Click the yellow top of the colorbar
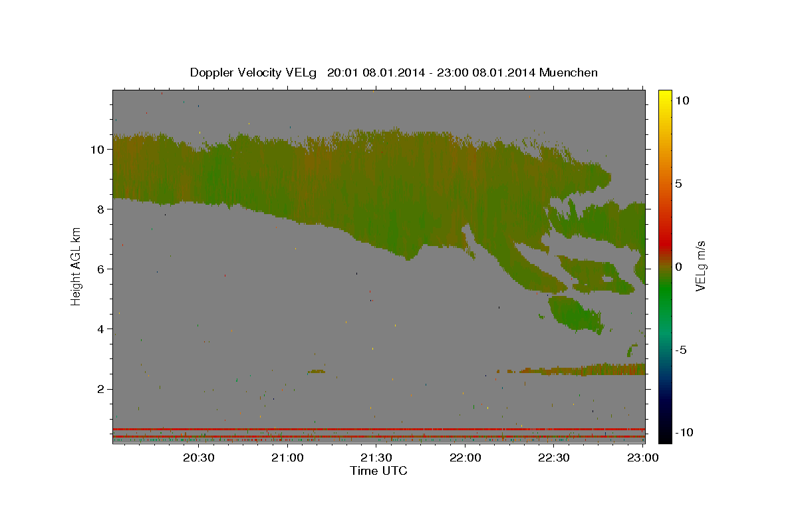This screenshot has width=798, height=532. pos(665,96)
